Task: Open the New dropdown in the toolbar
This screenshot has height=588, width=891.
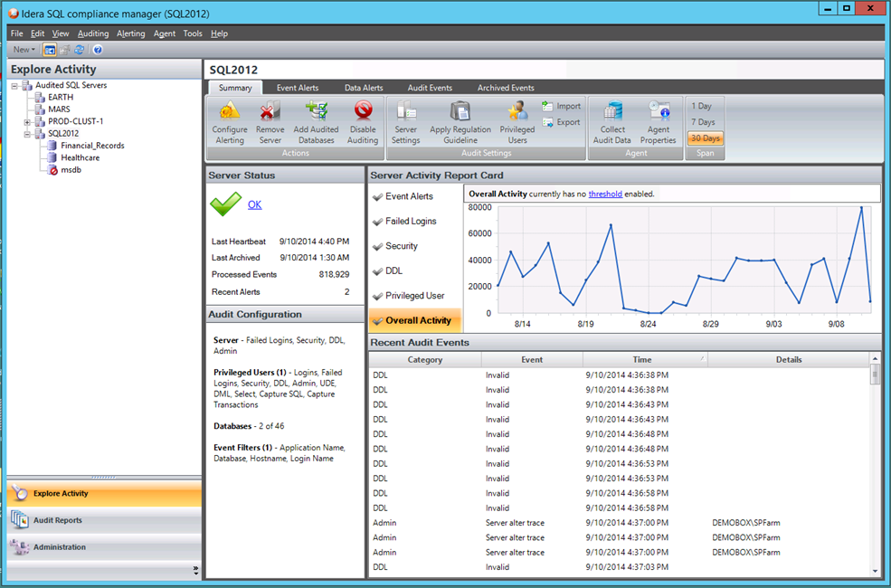Action: 24,50
